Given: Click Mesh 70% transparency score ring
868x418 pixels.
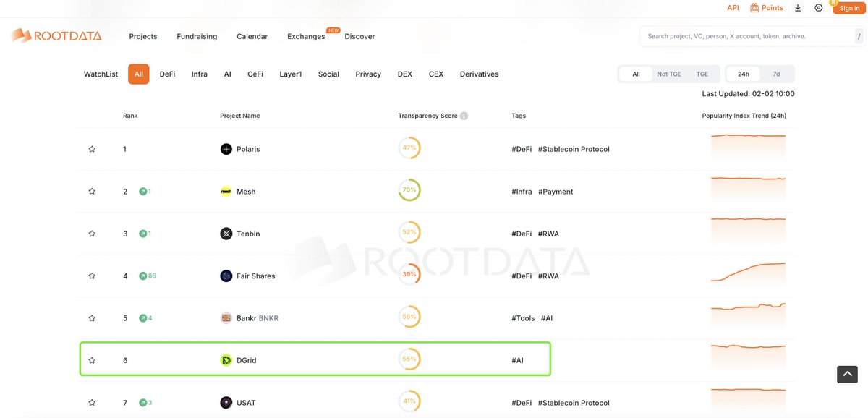Looking at the screenshot, I should (x=409, y=190).
